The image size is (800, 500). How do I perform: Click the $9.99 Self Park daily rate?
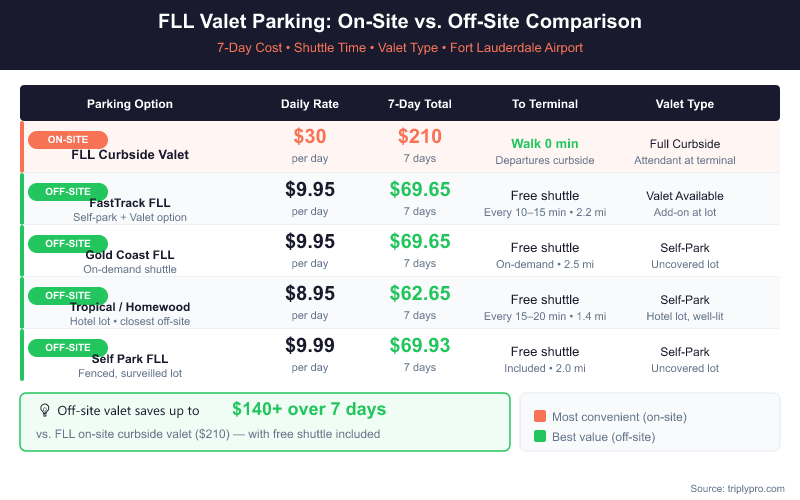point(310,345)
